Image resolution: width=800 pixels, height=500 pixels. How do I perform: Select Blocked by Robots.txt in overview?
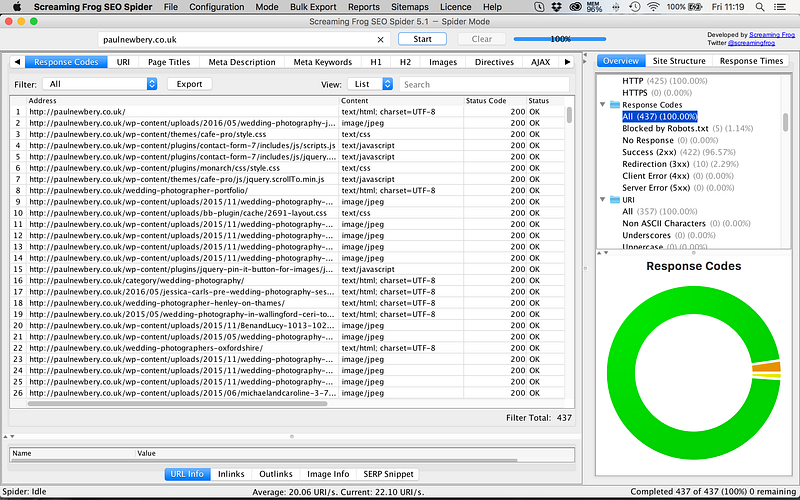[x=665, y=129]
